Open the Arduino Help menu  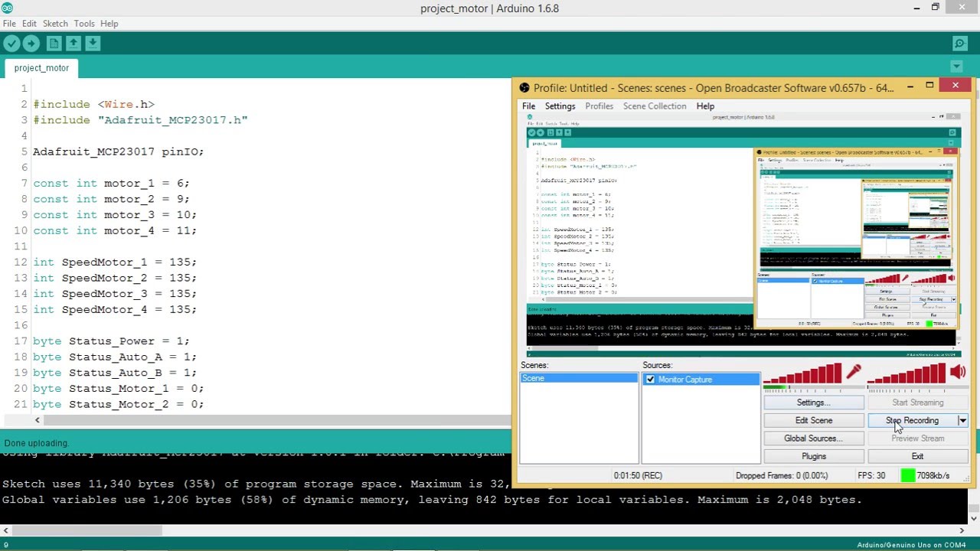tap(109, 24)
